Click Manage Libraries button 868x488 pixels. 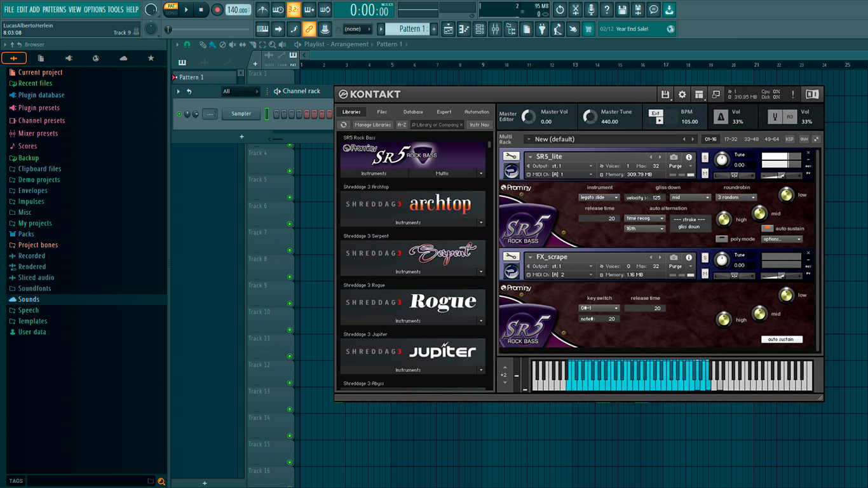pyautogui.click(x=373, y=125)
